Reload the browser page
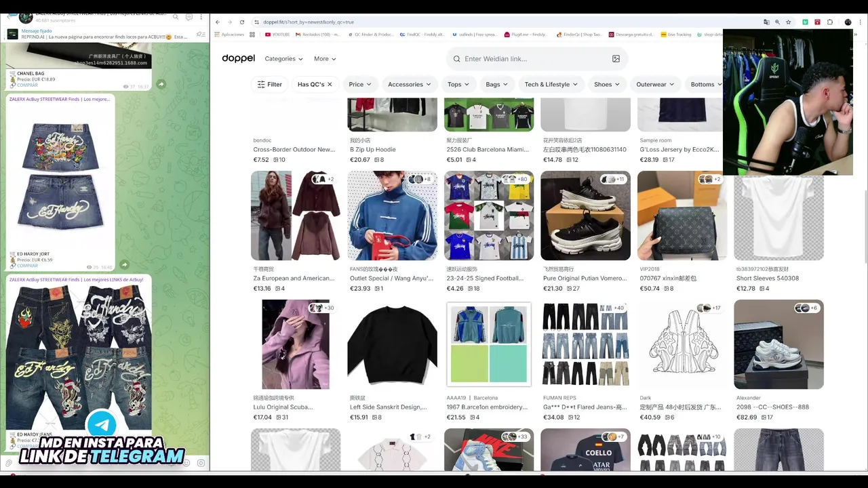 coord(241,22)
